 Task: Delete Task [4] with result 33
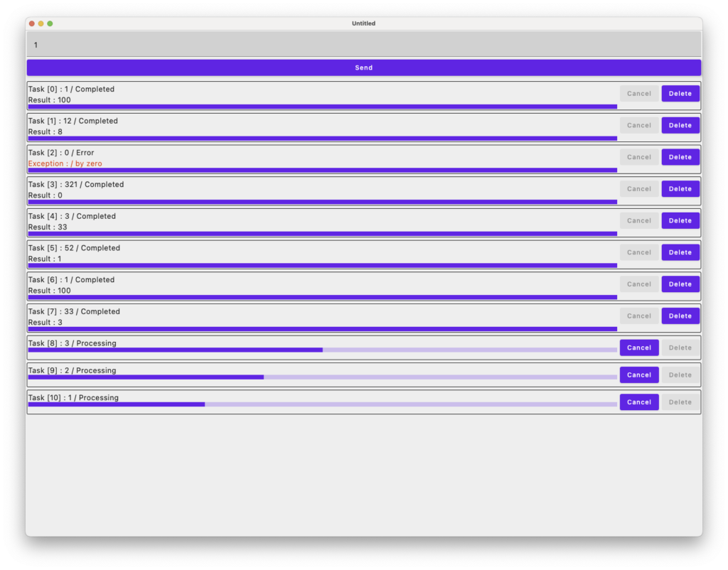(x=680, y=221)
